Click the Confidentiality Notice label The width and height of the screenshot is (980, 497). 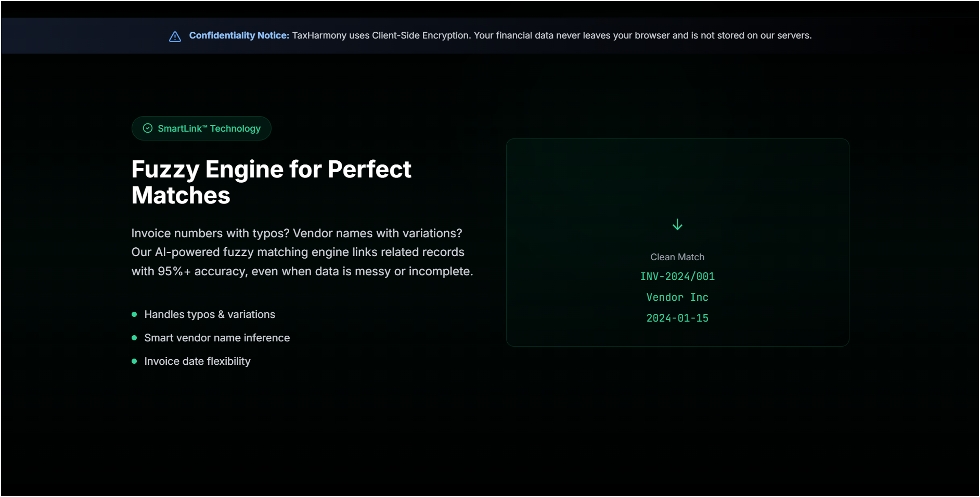[x=239, y=35]
